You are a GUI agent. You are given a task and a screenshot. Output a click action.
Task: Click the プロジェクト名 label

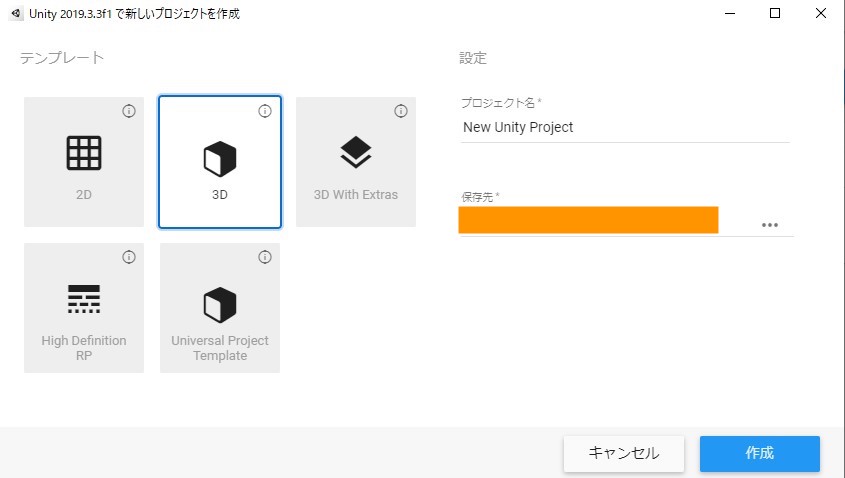point(501,102)
